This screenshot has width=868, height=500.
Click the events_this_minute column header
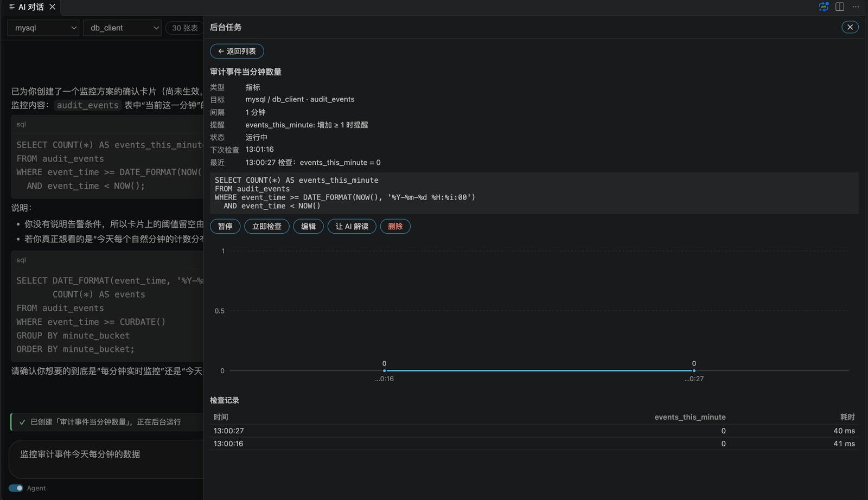(x=690, y=417)
